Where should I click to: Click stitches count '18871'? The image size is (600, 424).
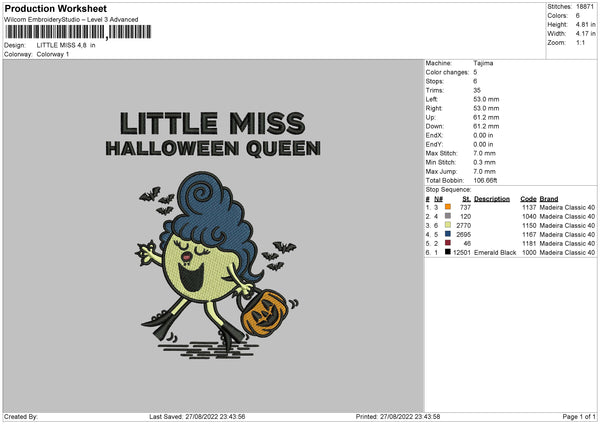pyautogui.click(x=585, y=7)
